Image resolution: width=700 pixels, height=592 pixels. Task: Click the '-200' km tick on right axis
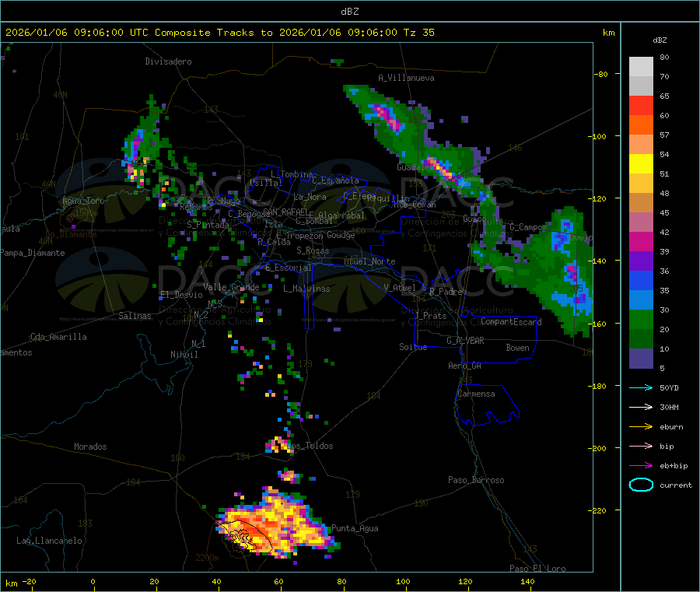[597, 448]
